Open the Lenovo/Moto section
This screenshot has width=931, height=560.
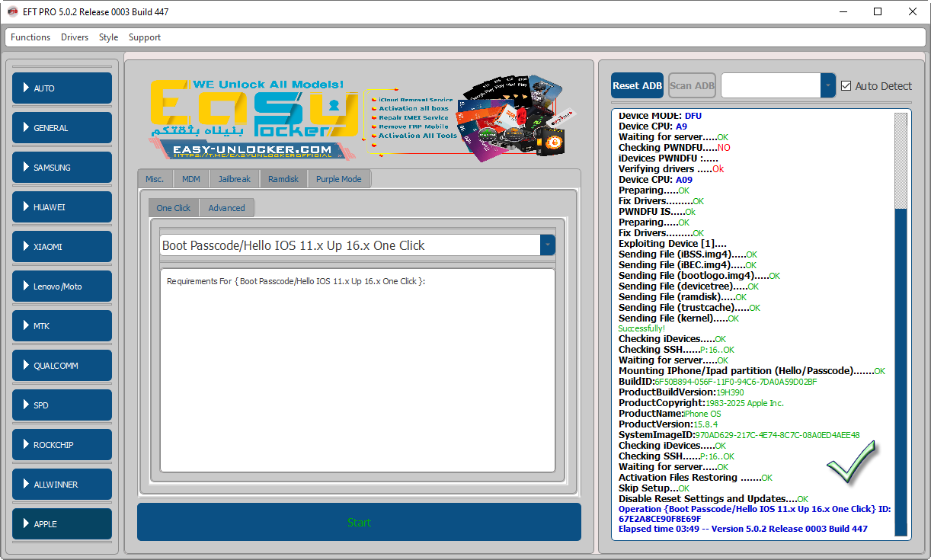tap(62, 286)
